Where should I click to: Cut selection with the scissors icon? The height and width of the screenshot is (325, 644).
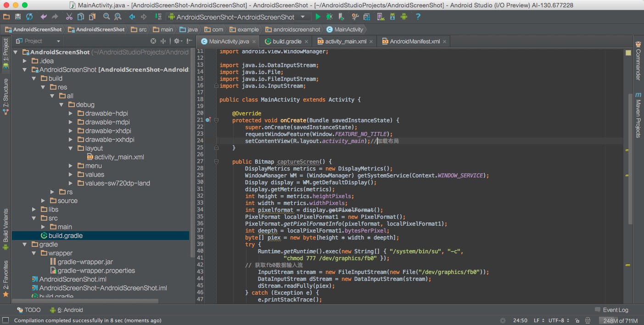69,17
